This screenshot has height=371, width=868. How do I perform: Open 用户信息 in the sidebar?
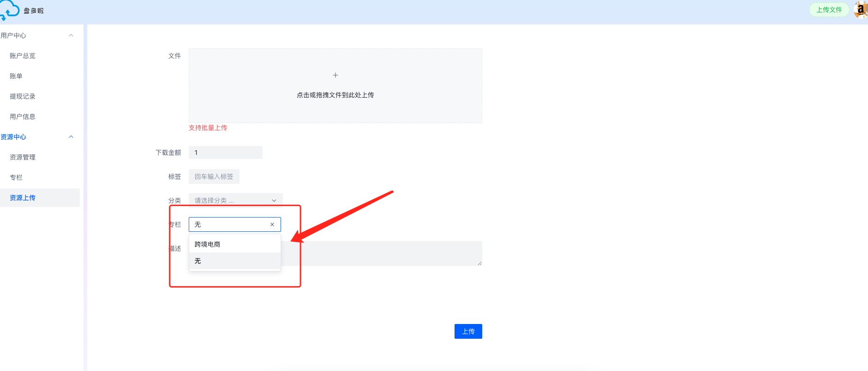click(23, 117)
